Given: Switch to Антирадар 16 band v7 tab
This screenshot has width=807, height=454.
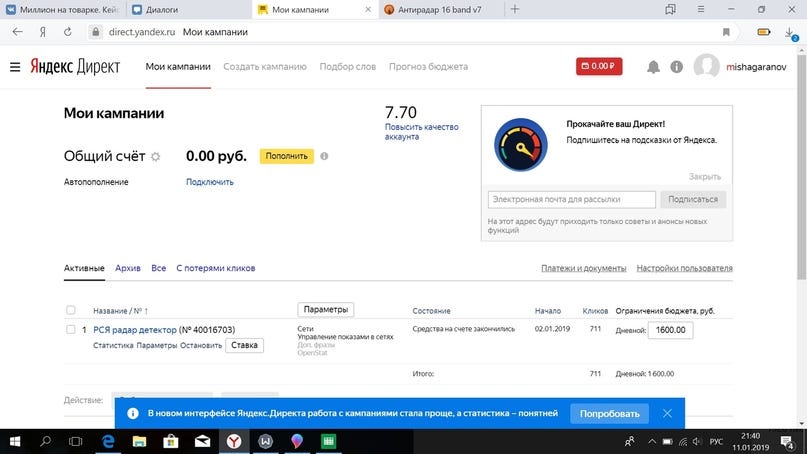Looking at the screenshot, I should (x=440, y=9).
